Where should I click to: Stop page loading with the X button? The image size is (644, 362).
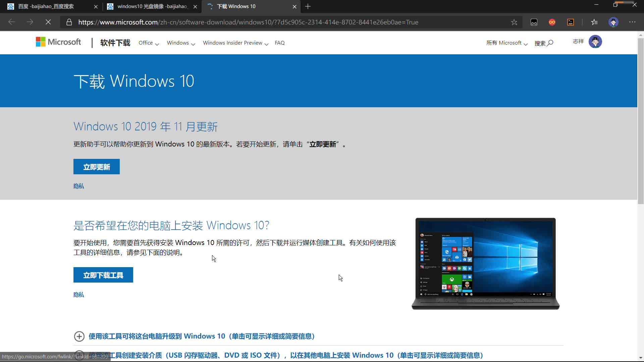(48, 22)
